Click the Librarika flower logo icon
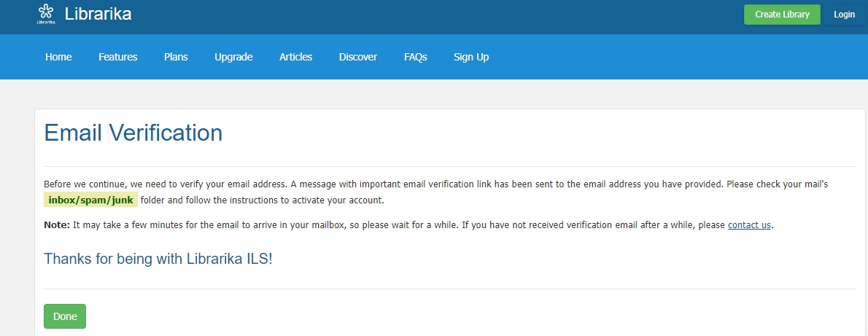868x336 pixels. click(45, 14)
